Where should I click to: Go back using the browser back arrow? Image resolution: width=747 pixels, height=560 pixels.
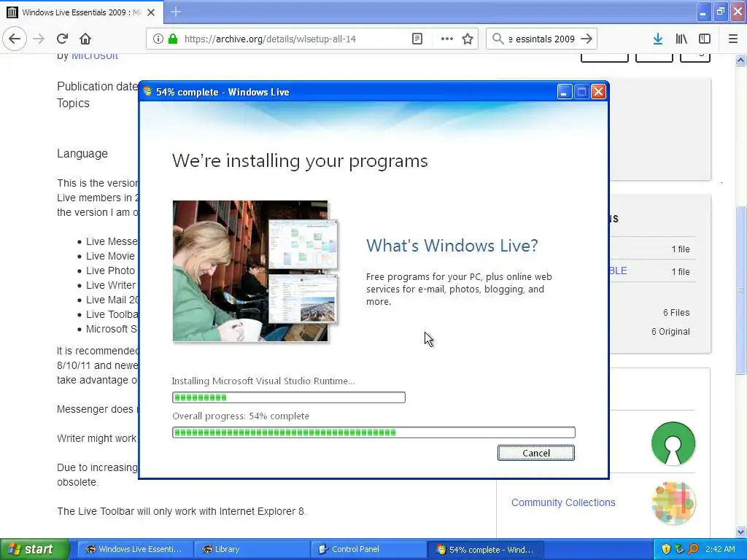click(x=15, y=39)
